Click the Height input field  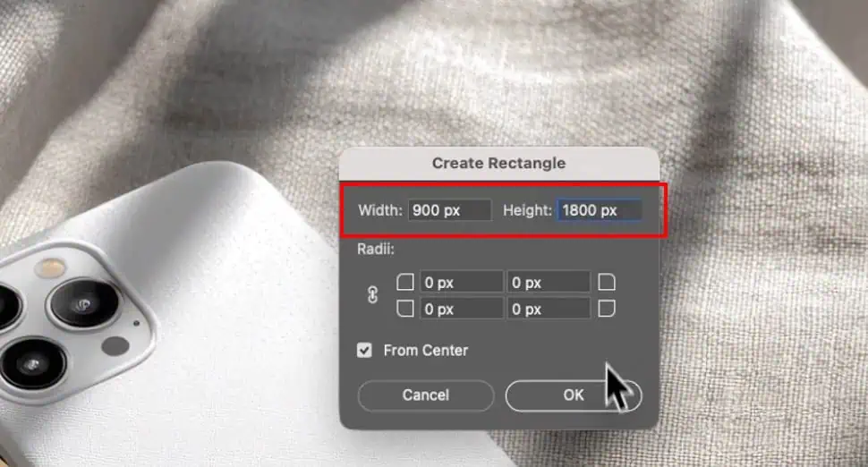[x=600, y=210]
